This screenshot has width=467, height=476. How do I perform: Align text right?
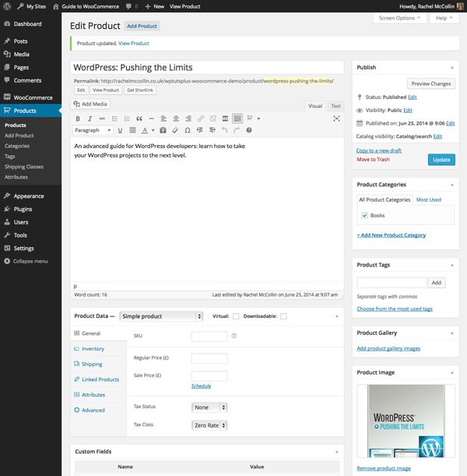tap(188, 118)
